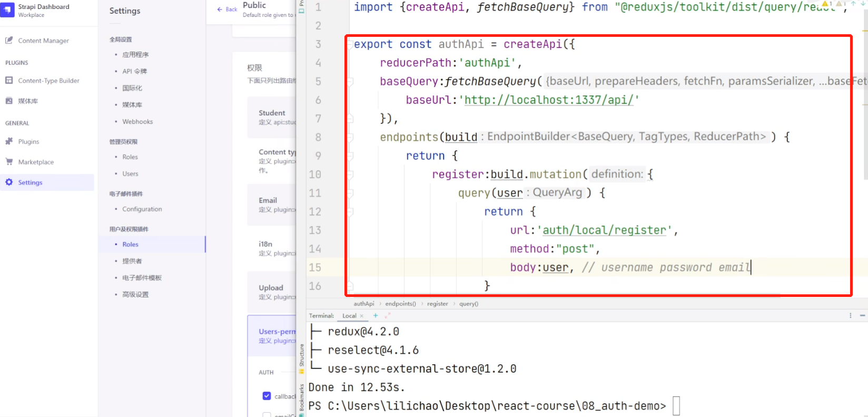
Task: Open Plugins under General
Action: tap(28, 142)
